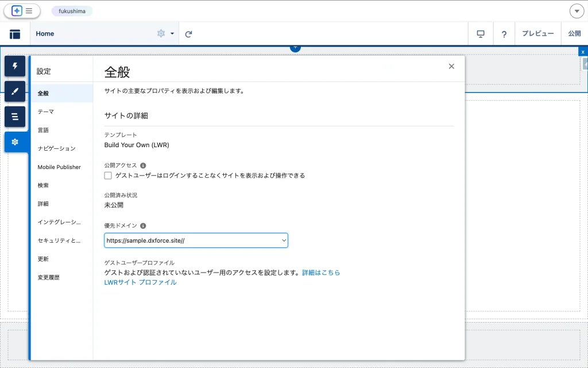Image resolution: width=588 pixels, height=368 pixels.
Task: Click the info icon beside 公開アクセス
Action: (143, 166)
